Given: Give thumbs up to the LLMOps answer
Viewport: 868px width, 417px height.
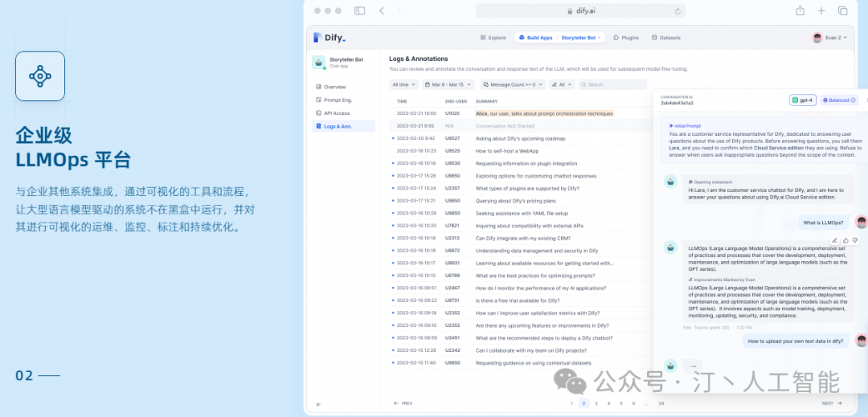Looking at the screenshot, I should click(x=845, y=240).
